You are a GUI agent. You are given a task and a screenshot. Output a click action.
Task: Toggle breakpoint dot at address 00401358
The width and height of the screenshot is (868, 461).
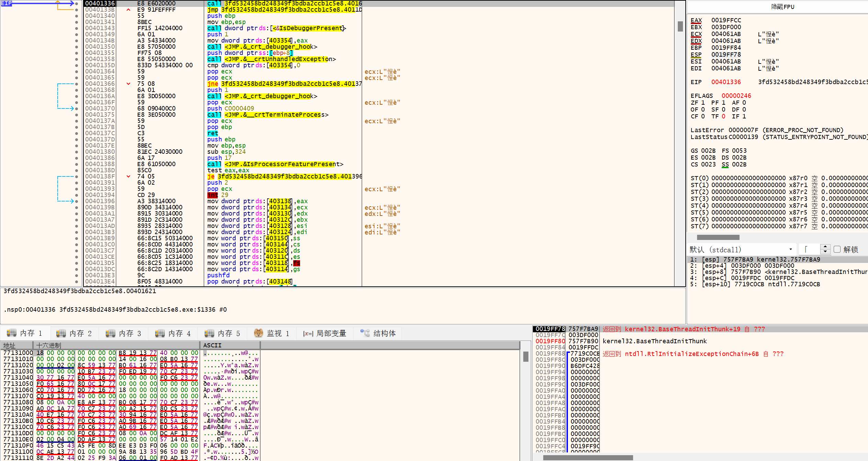coord(77,59)
